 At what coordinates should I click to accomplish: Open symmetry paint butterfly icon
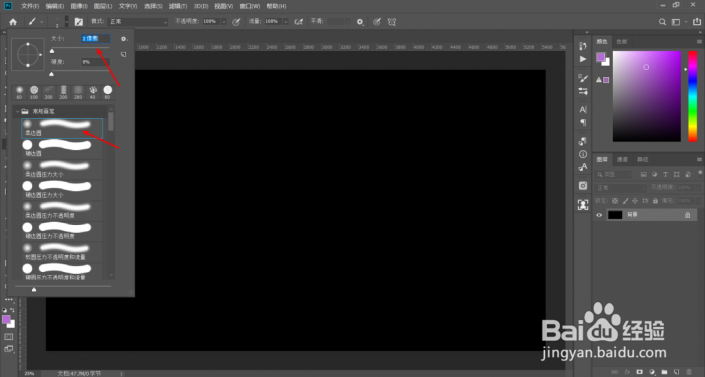392,22
